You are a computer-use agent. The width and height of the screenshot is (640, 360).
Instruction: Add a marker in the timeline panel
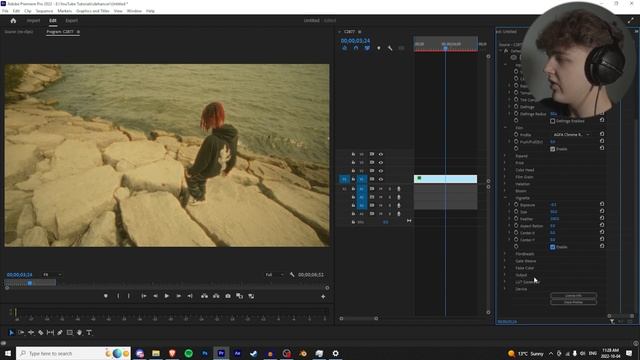pyautogui.click(x=379, y=48)
